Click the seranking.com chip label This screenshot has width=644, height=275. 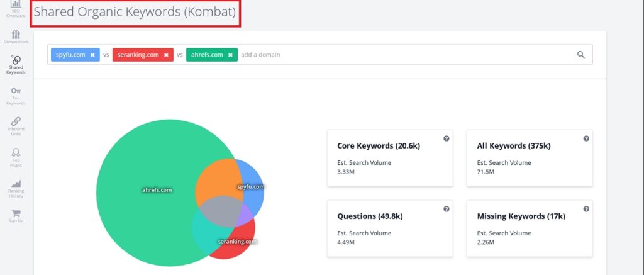tap(138, 55)
